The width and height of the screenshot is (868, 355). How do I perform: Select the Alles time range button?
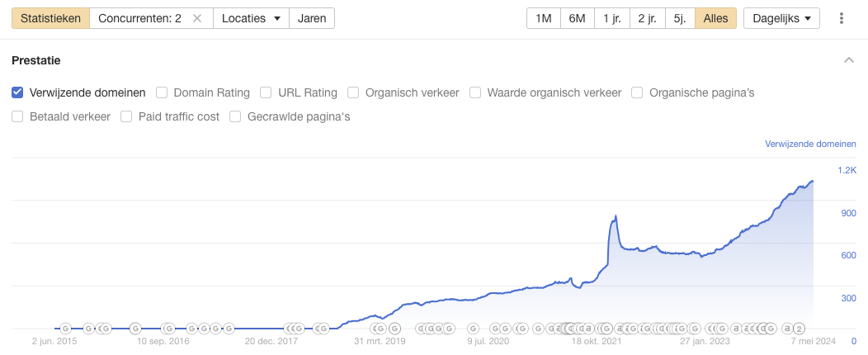click(x=715, y=18)
